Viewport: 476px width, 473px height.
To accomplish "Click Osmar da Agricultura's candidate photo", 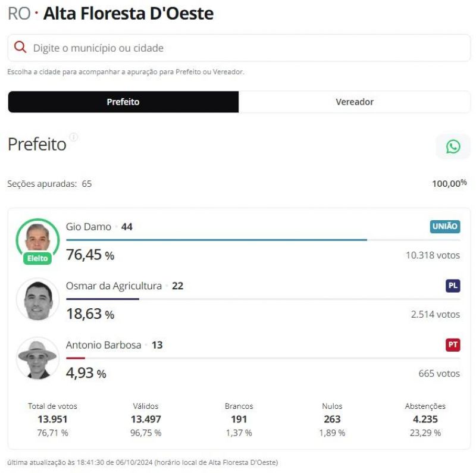I will click(37, 297).
